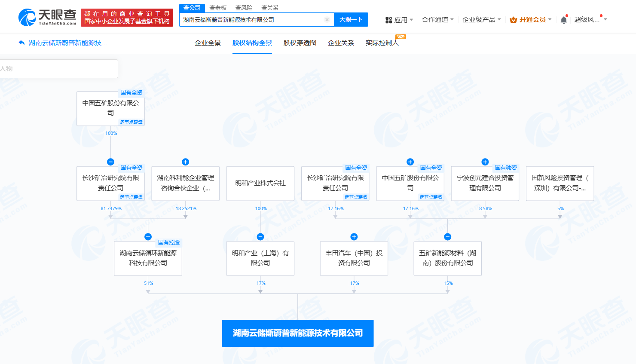The height and width of the screenshot is (364, 636).
Task: Open the 合作通道 dropdown
Action: point(437,20)
